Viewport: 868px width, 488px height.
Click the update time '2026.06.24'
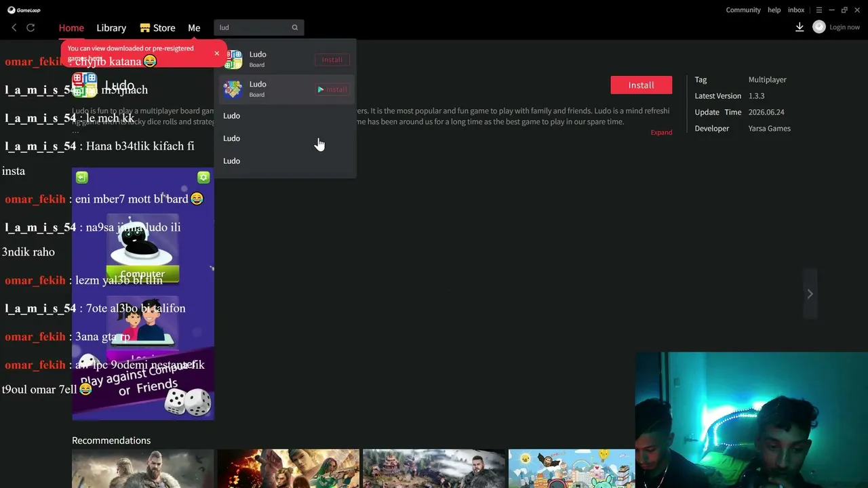click(766, 113)
